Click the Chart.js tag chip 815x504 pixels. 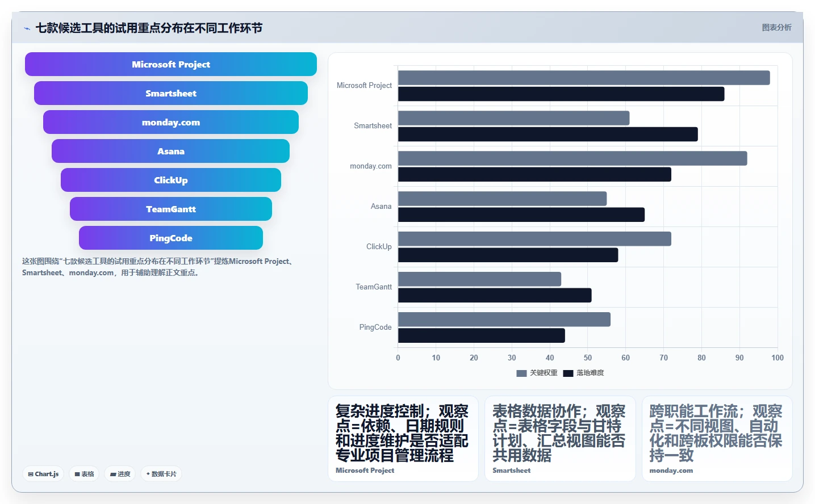43,474
